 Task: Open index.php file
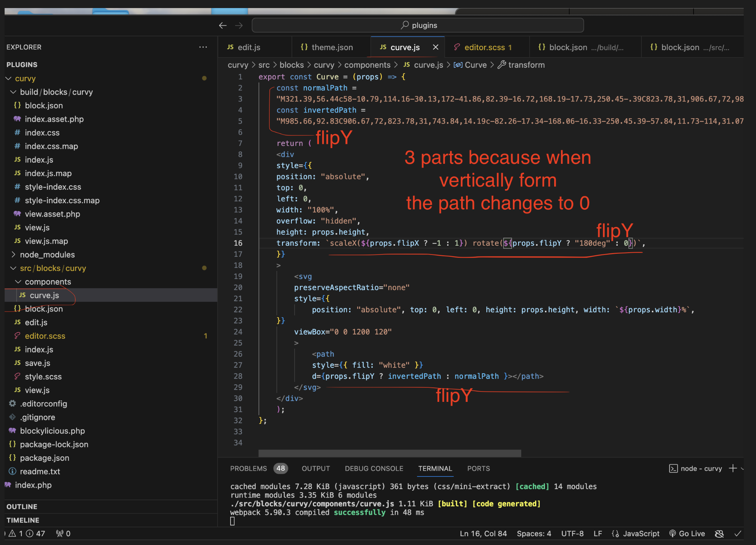(33, 485)
